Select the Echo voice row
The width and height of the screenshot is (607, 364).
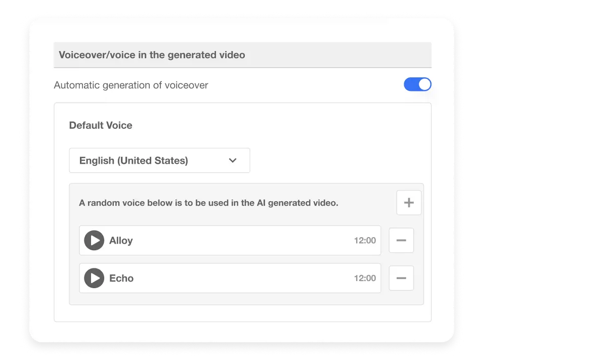point(230,278)
